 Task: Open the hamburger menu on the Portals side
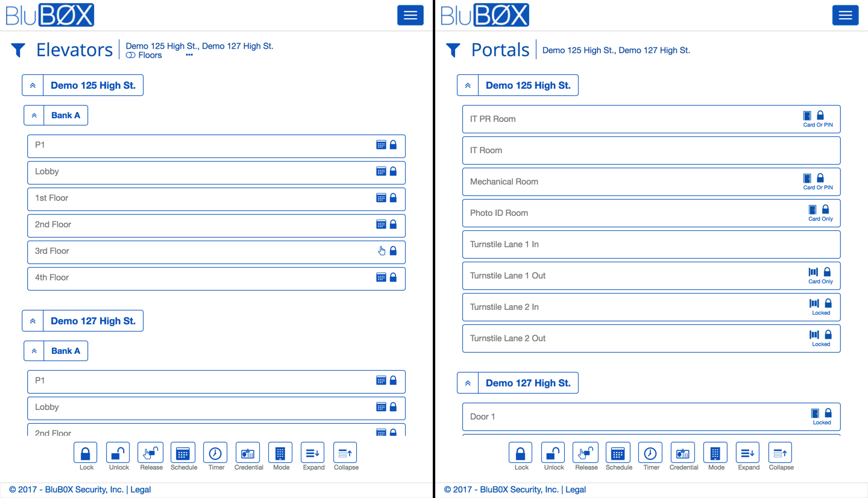click(x=845, y=15)
